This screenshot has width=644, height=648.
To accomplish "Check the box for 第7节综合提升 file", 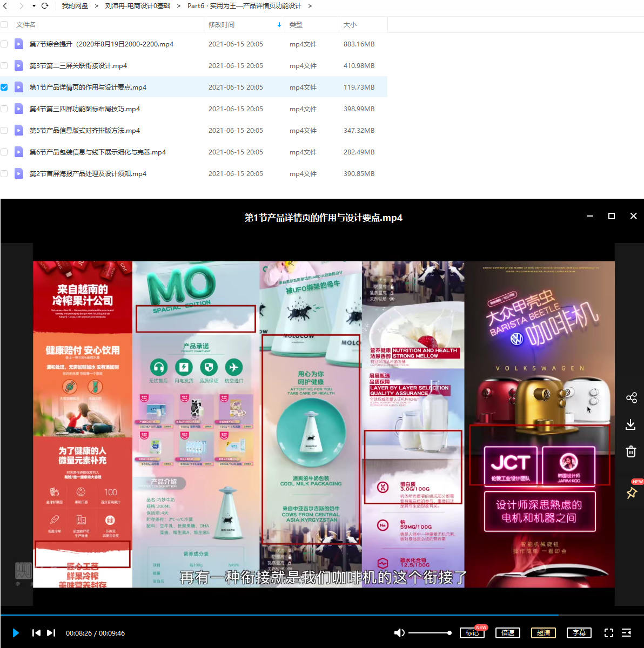I will [4, 44].
